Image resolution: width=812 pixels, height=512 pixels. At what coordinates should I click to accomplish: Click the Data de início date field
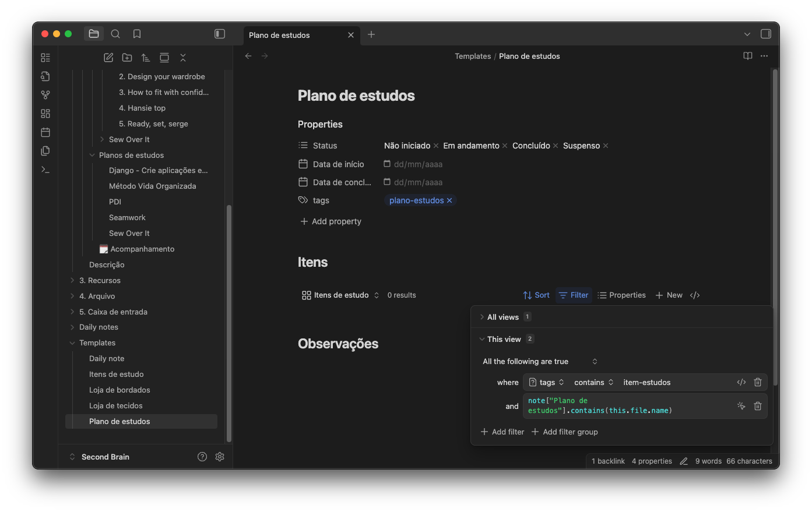(417, 165)
